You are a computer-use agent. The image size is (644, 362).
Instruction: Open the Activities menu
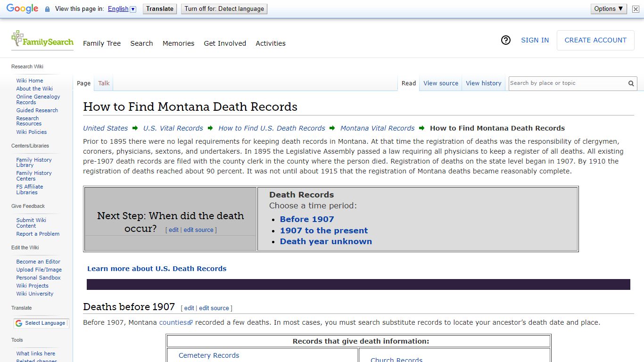[x=271, y=43]
